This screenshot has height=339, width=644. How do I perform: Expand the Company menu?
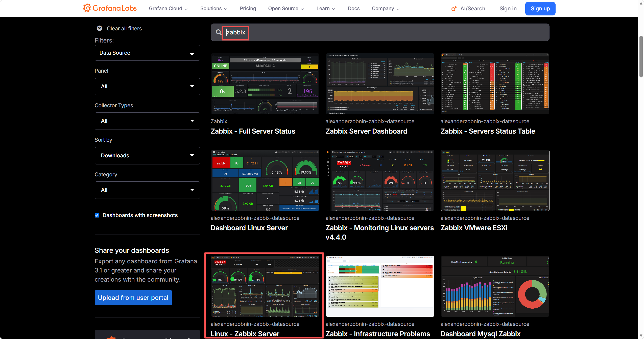386,9
